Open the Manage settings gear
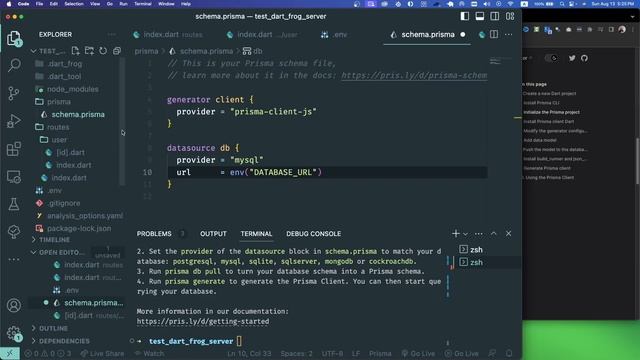This screenshot has width=640, height=360. (14, 333)
